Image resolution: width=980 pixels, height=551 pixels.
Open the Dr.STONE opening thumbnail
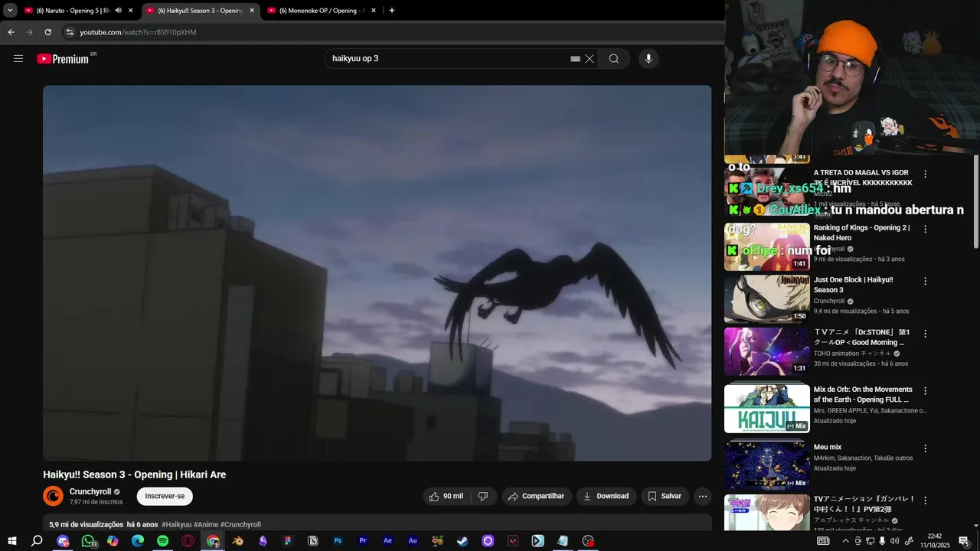click(x=766, y=352)
